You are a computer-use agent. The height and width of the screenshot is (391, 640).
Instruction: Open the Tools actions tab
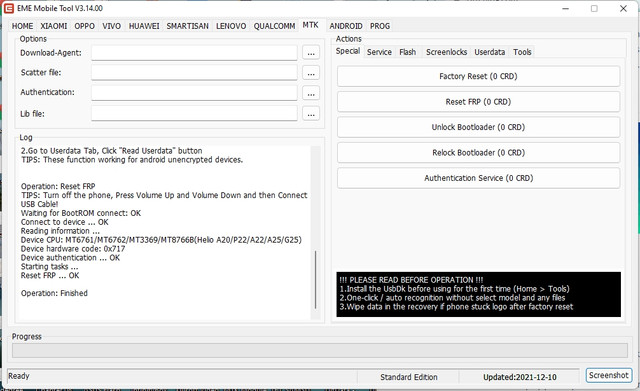point(522,52)
